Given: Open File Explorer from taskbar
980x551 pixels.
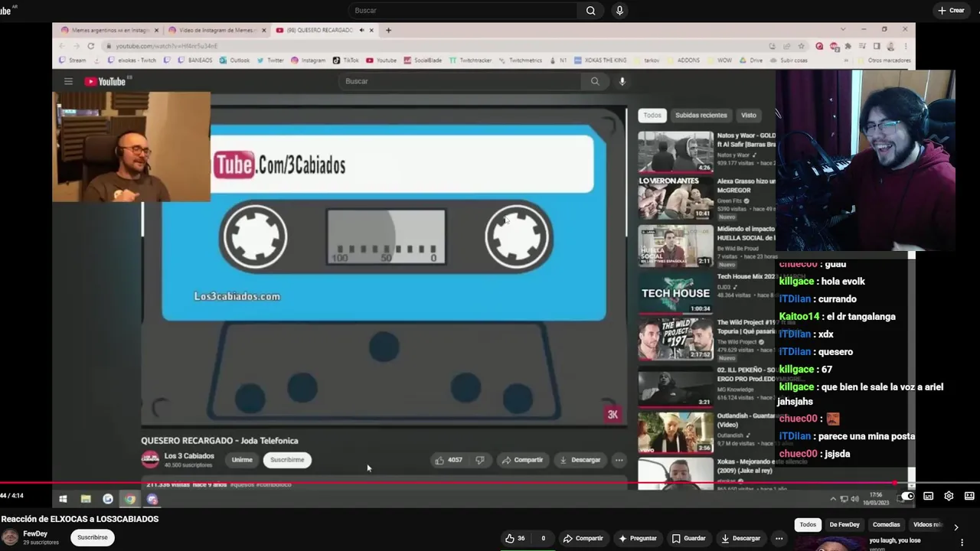Looking at the screenshot, I should coord(86,499).
